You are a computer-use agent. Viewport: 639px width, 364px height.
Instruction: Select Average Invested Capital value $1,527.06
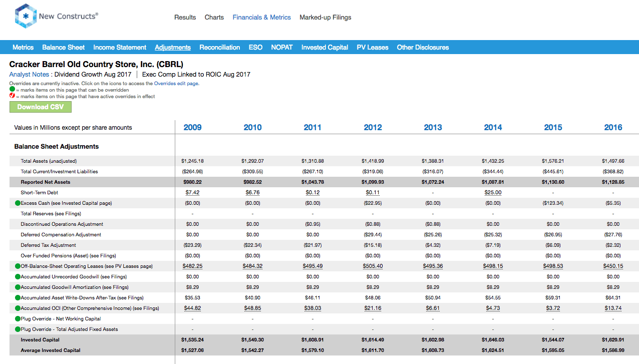pyautogui.click(x=193, y=350)
